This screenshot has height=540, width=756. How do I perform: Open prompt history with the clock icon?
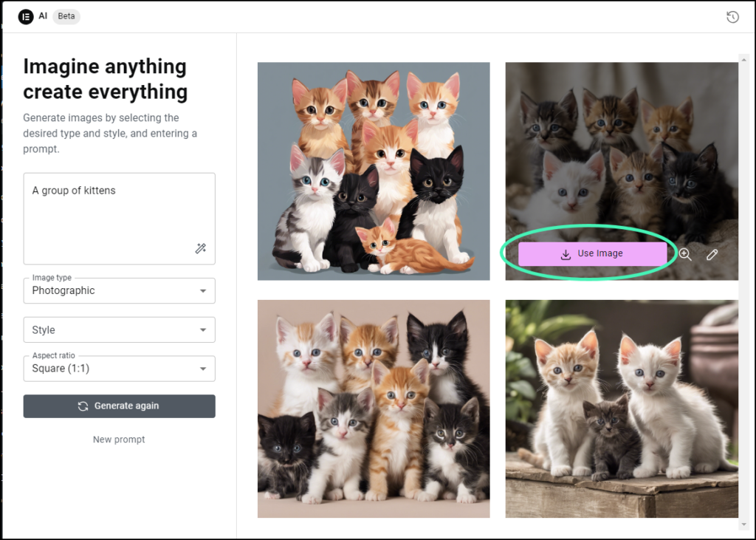(x=732, y=16)
